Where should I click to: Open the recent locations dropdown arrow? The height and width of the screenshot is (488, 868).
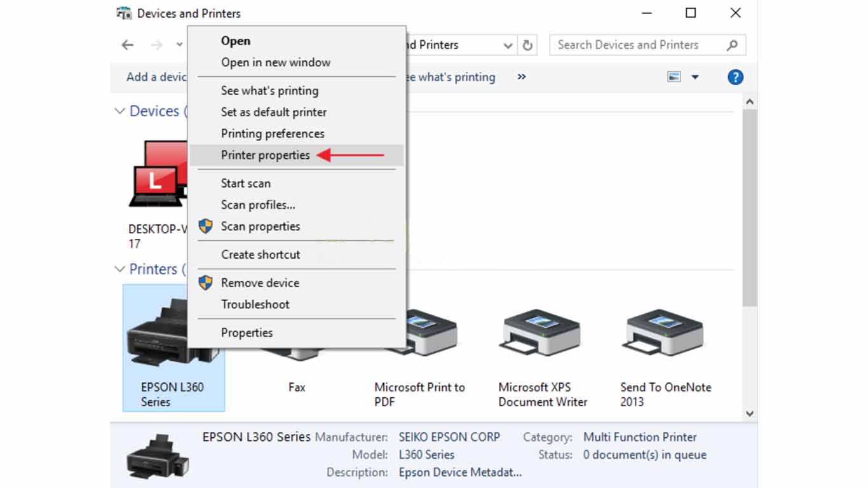(180, 45)
